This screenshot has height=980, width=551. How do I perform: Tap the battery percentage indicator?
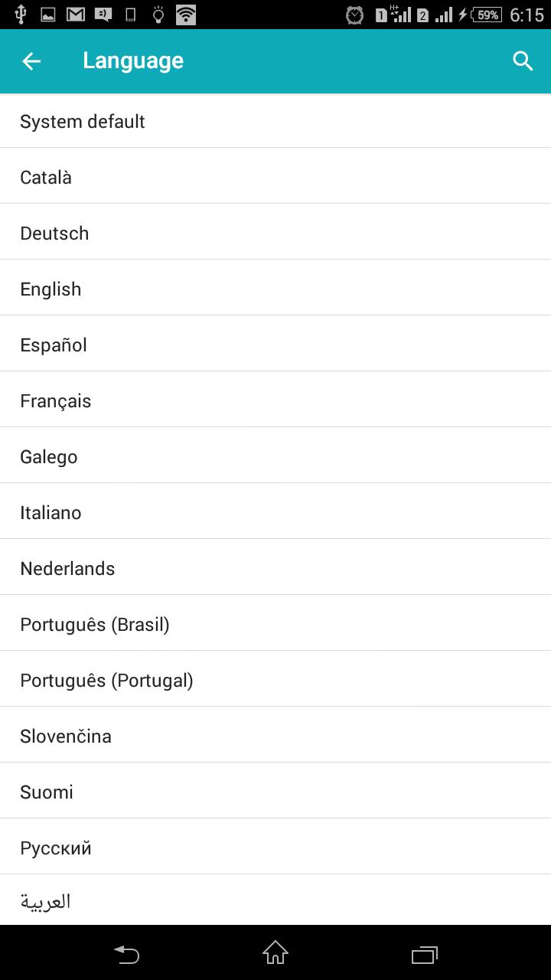(487, 15)
